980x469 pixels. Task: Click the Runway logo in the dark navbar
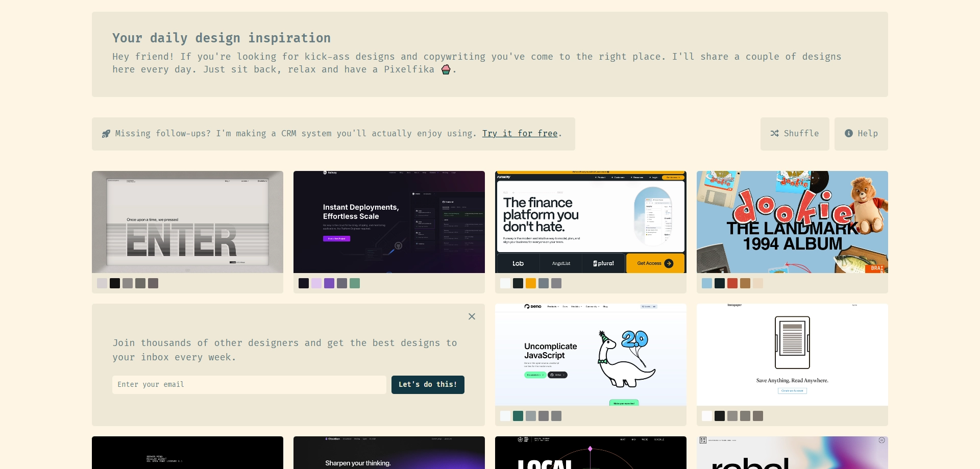(x=503, y=177)
